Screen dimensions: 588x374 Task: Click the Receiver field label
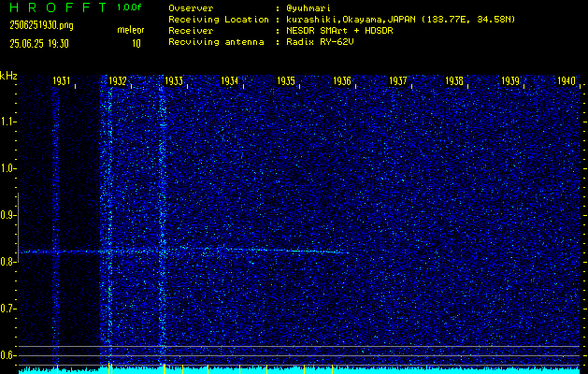[x=191, y=31]
